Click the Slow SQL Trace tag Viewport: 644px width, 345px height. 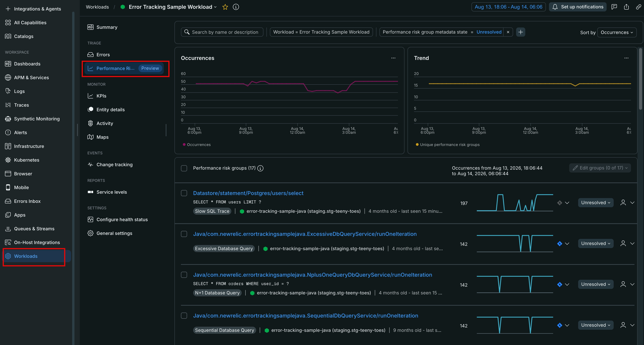click(x=212, y=211)
